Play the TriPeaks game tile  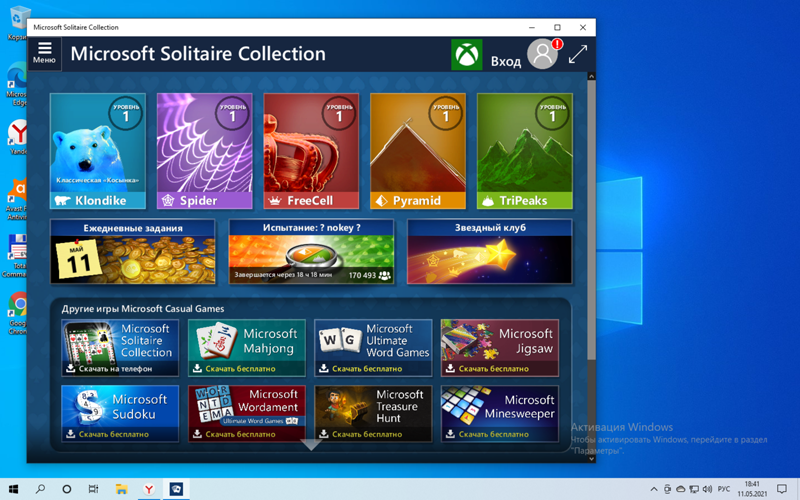tap(524, 150)
